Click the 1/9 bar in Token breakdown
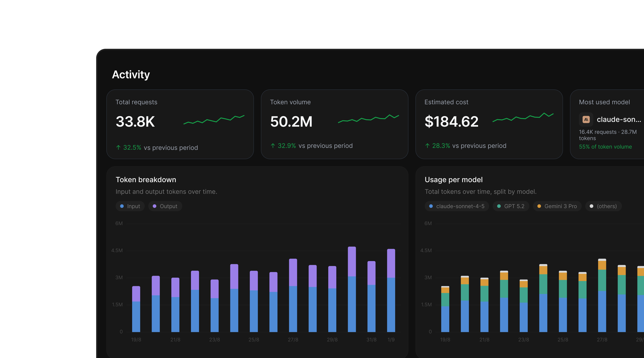Screen dimensions: 644x358 point(391,290)
